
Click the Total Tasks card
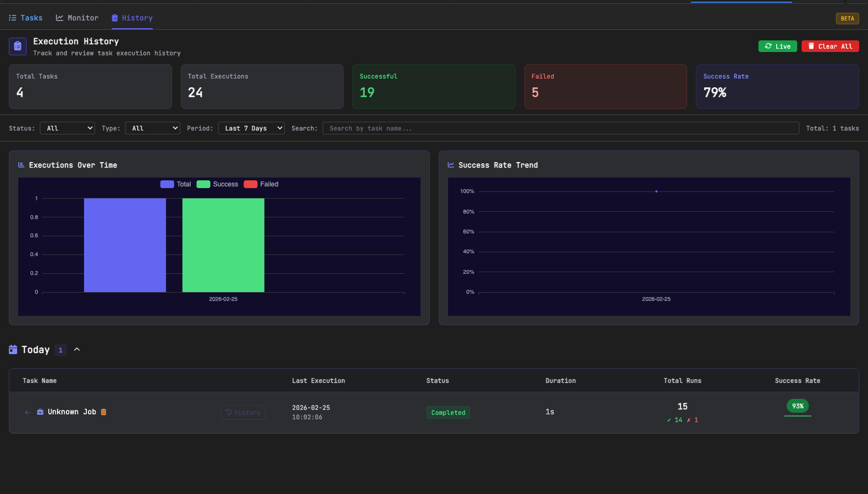(90, 87)
